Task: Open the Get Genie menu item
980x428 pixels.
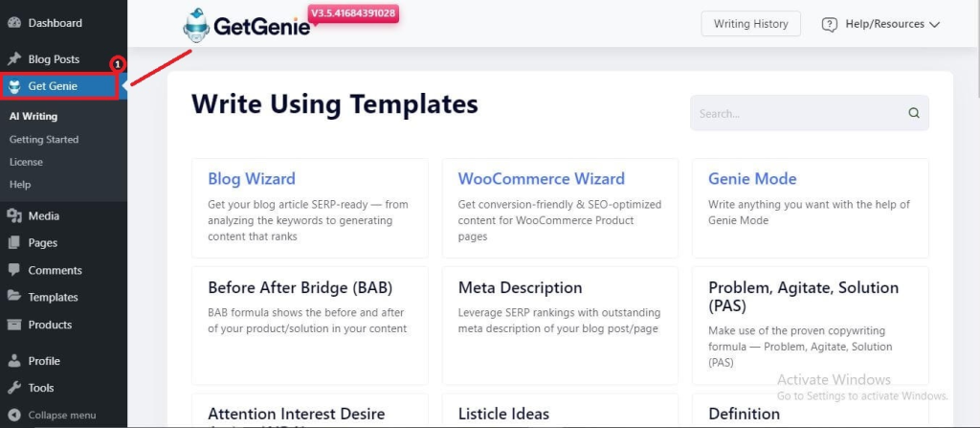Action: click(x=58, y=86)
